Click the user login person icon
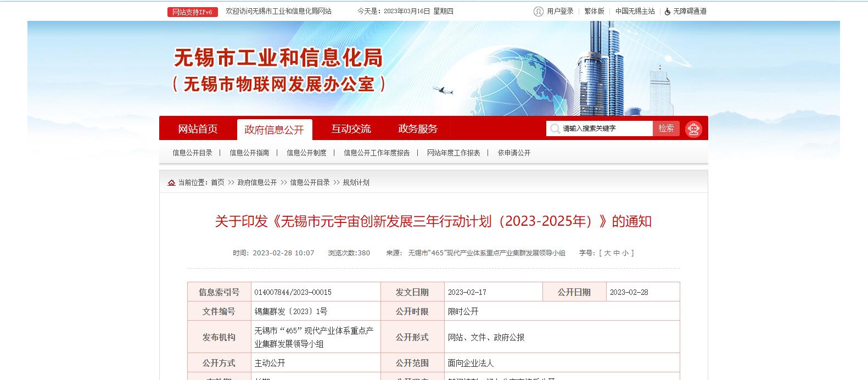The image size is (868, 380). 538,12
